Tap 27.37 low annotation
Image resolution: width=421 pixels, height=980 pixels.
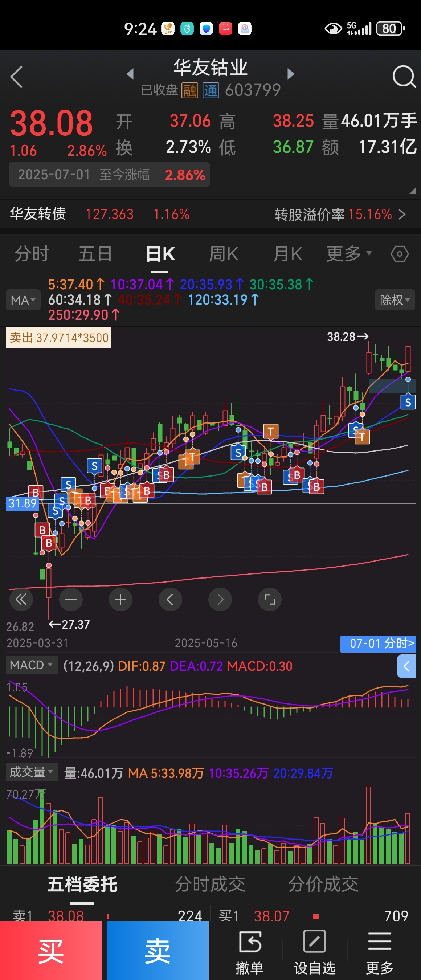70,624
